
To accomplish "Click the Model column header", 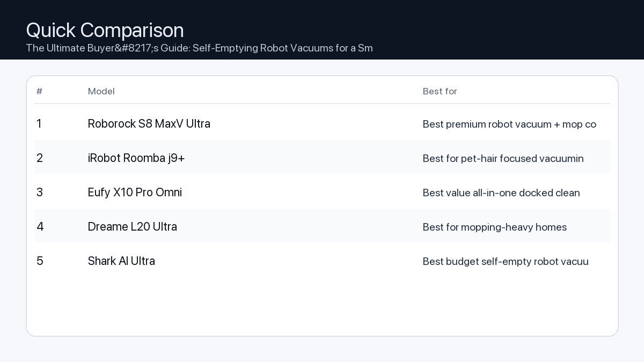I will [101, 91].
